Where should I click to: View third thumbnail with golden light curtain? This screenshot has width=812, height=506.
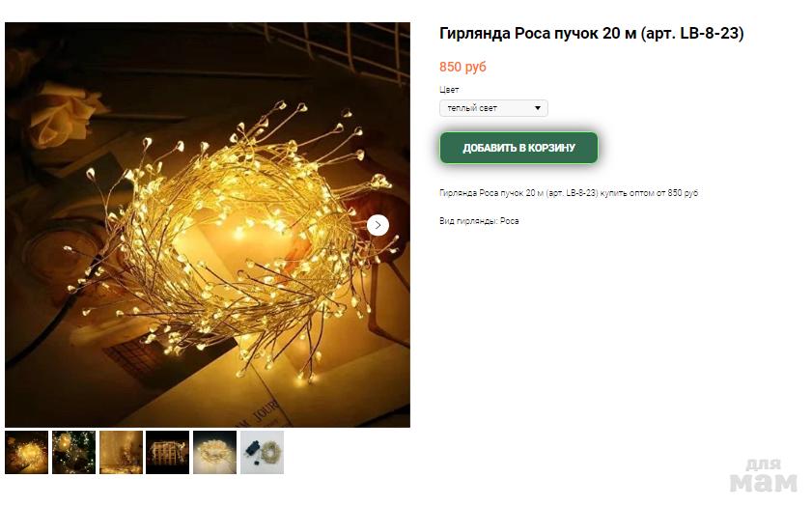click(121, 452)
